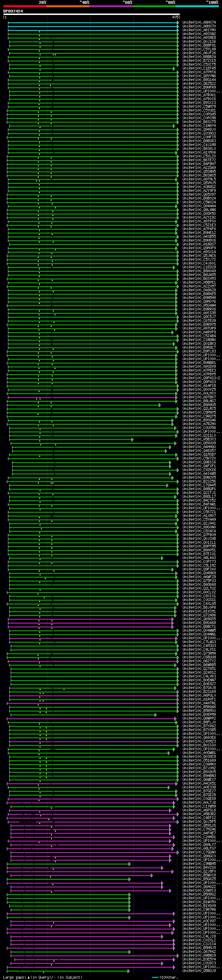The image size is (222, 980).
Task: Select hit label UniRef100_C1N6Y4
Action: tap(199, 125)
